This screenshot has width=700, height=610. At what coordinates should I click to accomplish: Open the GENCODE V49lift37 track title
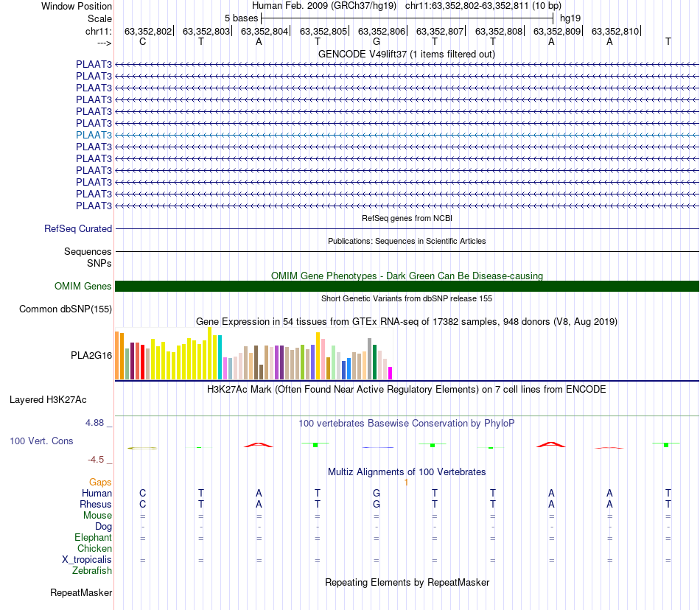click(406, 54)
